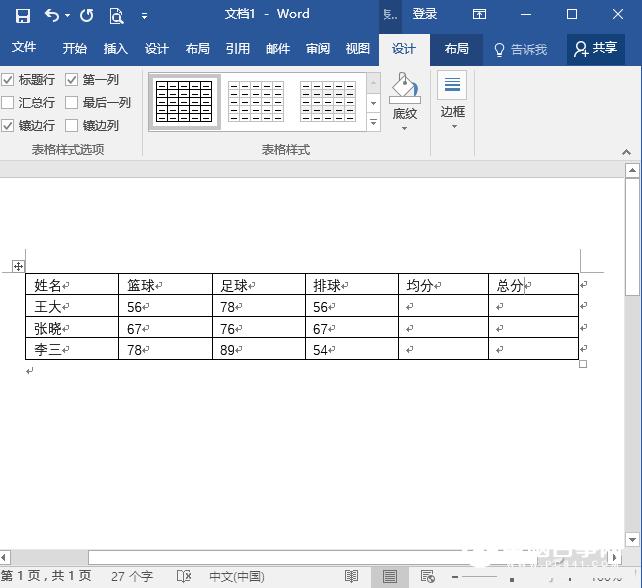The height and width of the screenshot is (588, 642).
Task: Switch to the 视图 ribbon tab
Action: (x=357, y=49)
